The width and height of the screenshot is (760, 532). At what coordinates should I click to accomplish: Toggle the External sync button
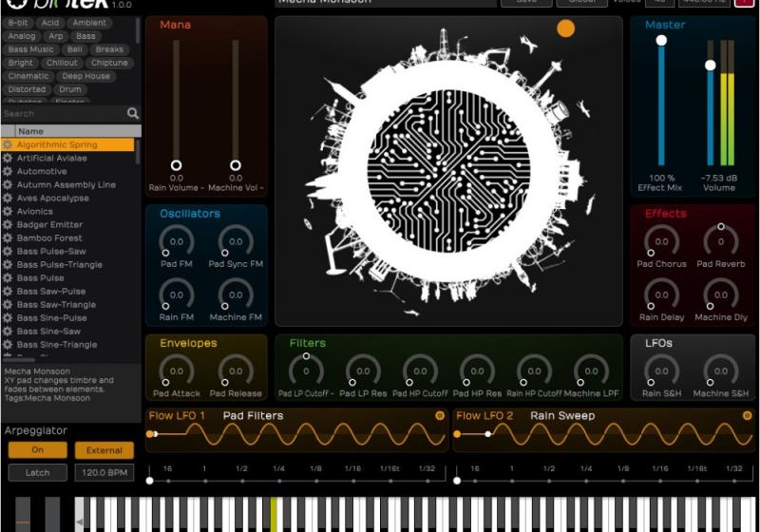coord(104,450)
